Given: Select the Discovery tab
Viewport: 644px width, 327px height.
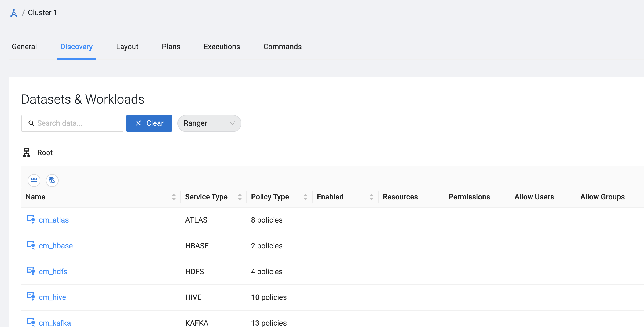Looking at the screenshot, I should point(77,47).
